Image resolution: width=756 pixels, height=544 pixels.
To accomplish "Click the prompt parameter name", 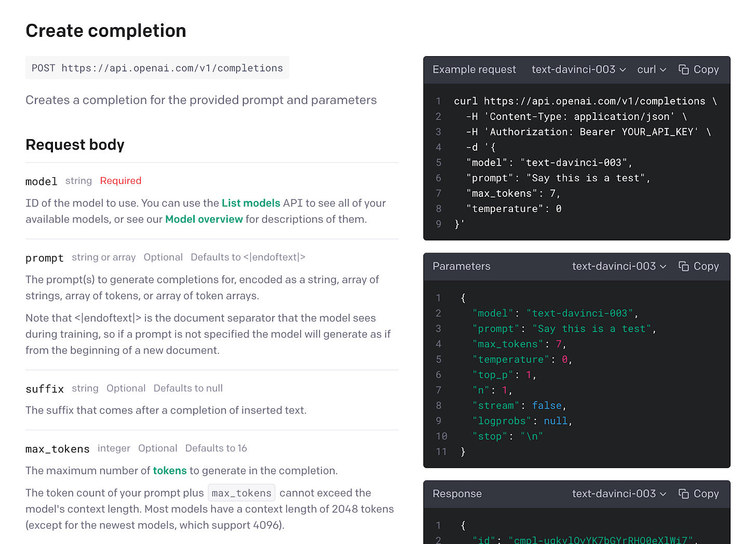I will tap(45, 258).
